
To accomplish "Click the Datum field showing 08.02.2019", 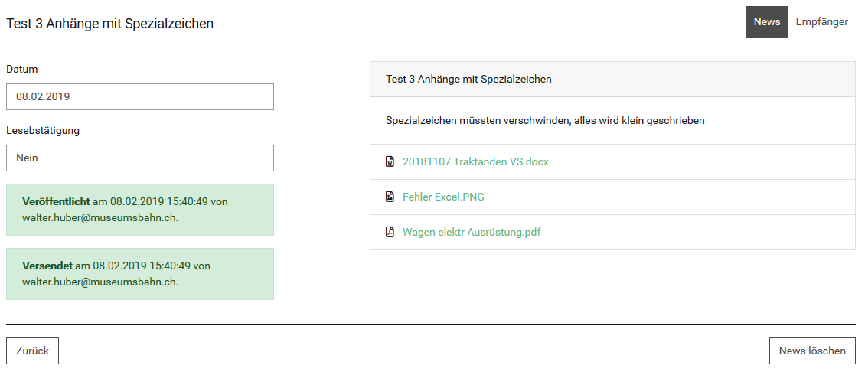I will 140,97.
